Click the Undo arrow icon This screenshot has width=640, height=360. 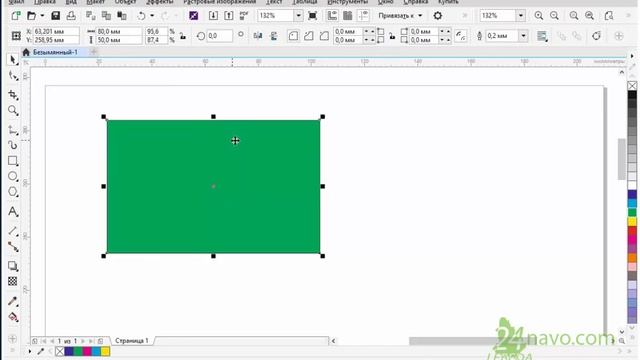141,16
